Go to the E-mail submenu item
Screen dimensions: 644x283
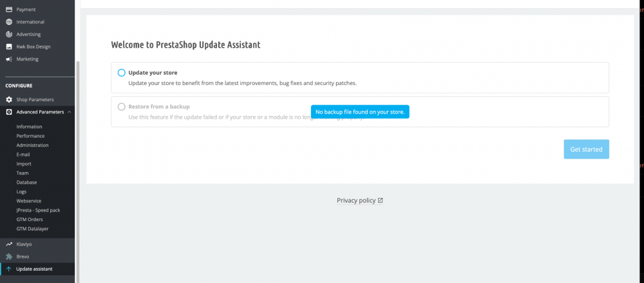tap(23, 155)
